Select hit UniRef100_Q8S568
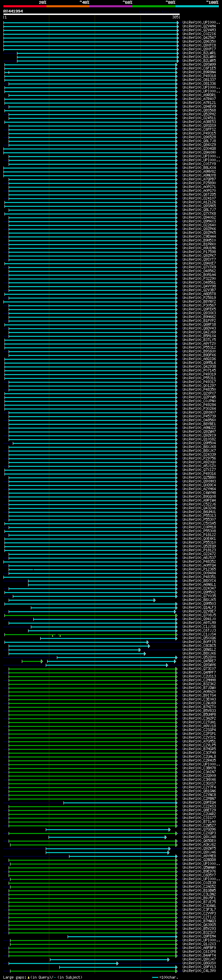 point(199,110)
